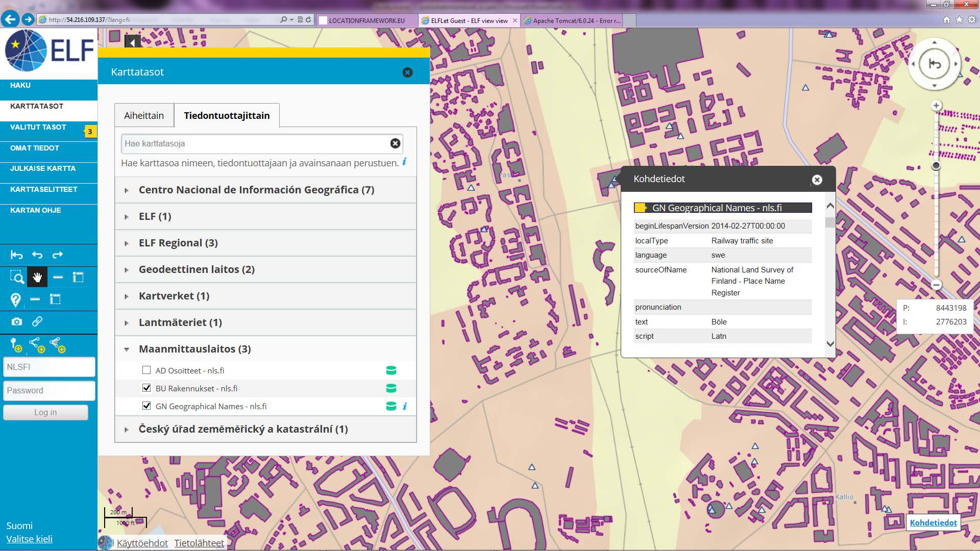Switch to the LOCATIONFRAMEWORK.EU browser tab

click(366, 20)
